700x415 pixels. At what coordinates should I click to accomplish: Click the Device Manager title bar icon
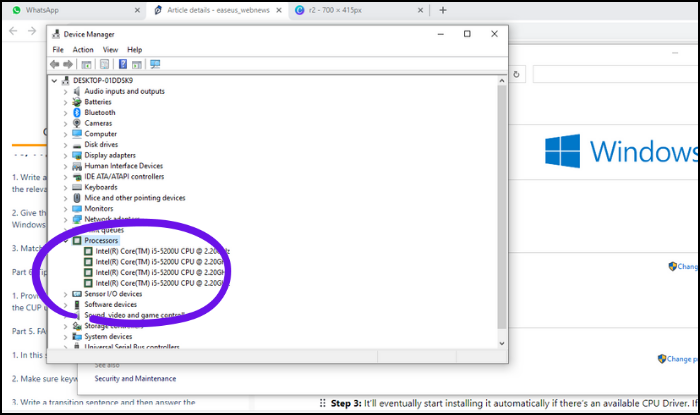(x=56, y=34)
